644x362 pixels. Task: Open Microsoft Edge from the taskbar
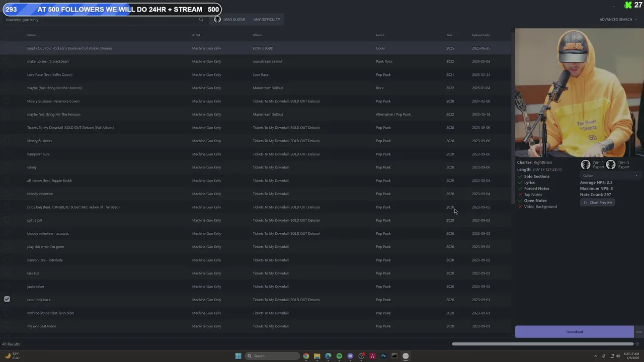(328, 356)
